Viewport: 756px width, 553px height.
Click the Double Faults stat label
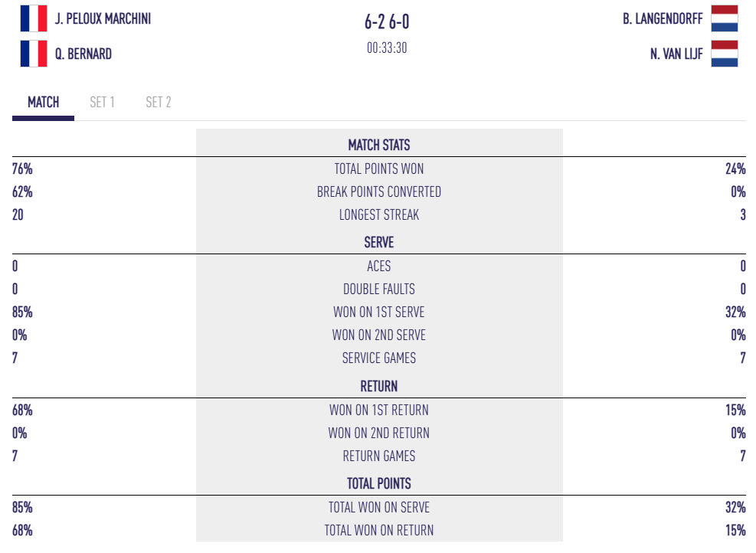pos(379,289)
